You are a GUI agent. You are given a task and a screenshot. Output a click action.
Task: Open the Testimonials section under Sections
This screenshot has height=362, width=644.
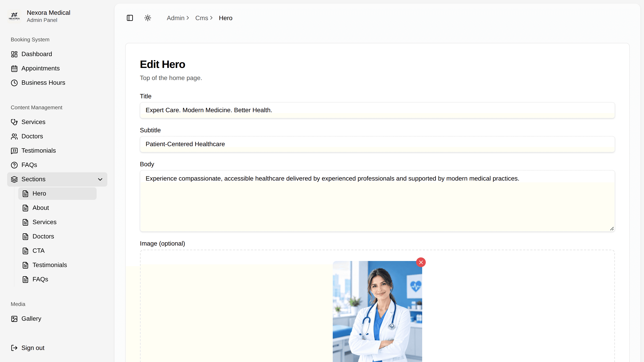(57, 265)
